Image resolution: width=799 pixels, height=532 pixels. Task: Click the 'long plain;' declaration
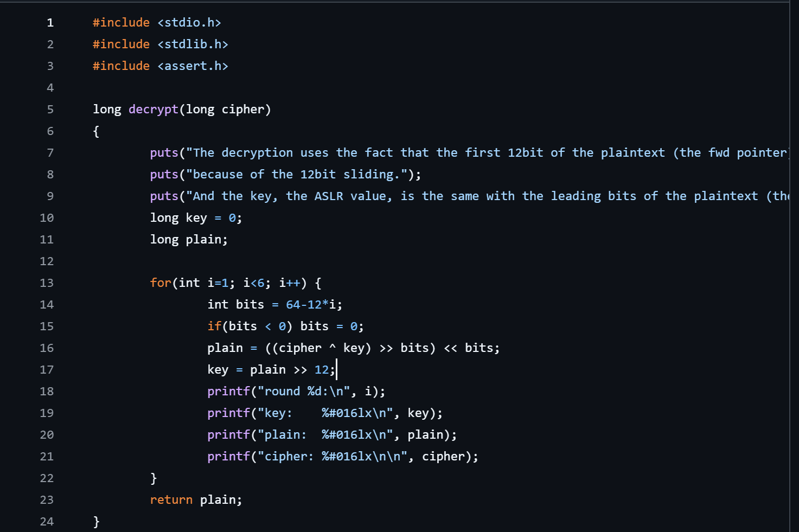coord(189,240)
